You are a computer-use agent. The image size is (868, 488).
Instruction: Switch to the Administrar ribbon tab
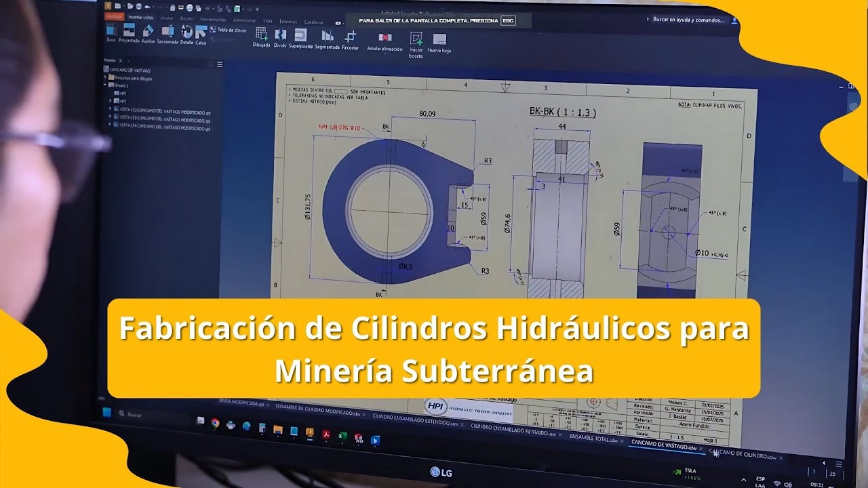244,21
